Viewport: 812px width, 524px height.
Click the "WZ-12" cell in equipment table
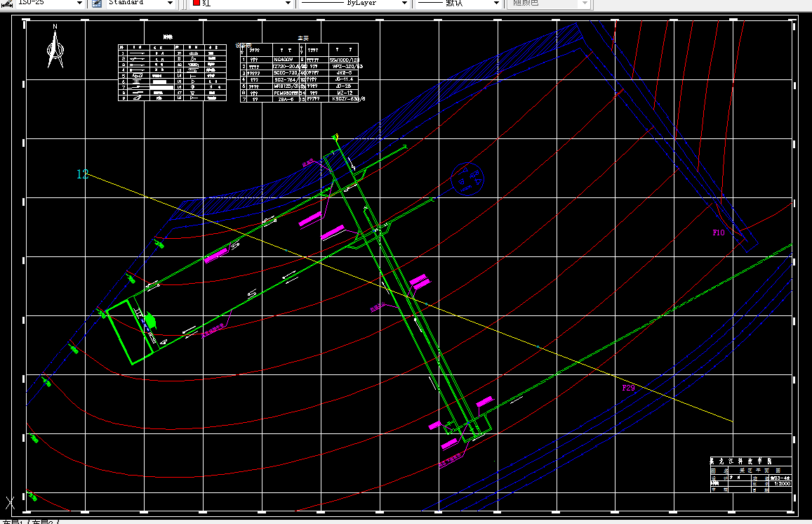(345, 93)
